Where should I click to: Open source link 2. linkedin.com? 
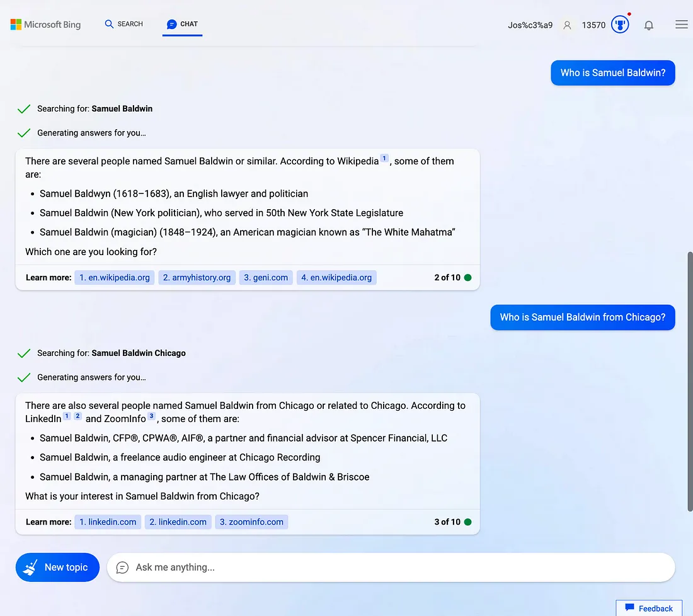[178, 522]
